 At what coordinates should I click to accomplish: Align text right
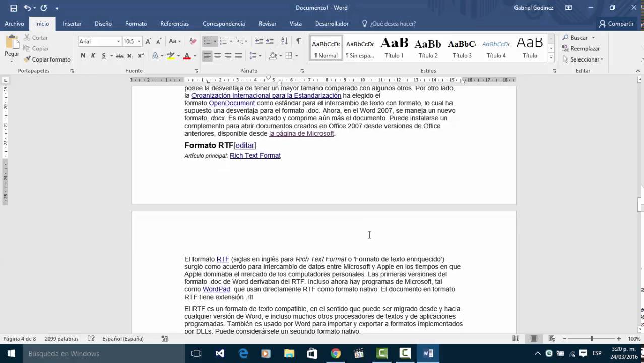click(228, 56)
